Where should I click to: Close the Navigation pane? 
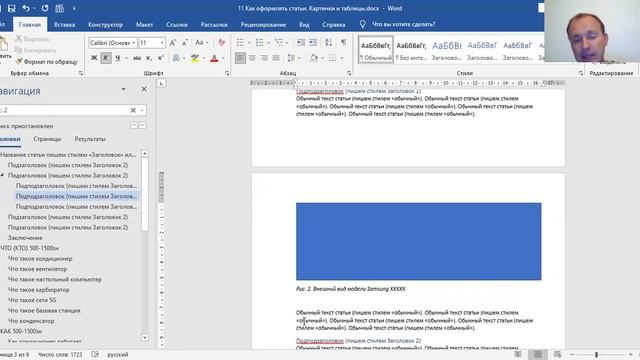(144, 89)
